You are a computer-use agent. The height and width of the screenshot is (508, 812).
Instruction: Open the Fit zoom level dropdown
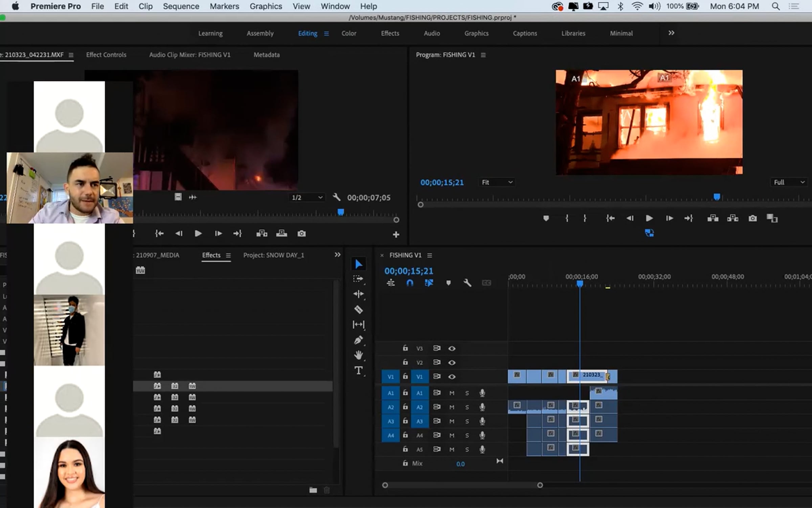pos(497,182)
